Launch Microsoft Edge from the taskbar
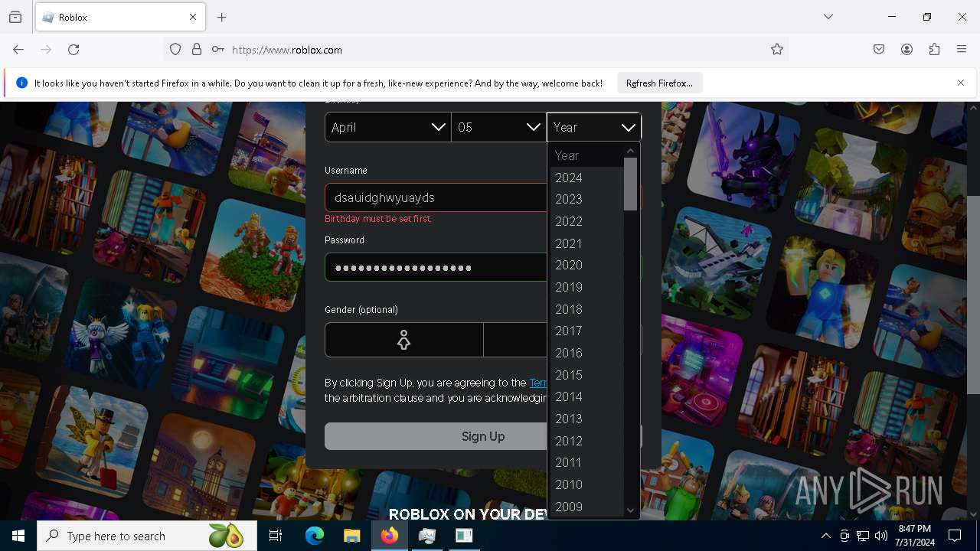The width and height of the screenshot is (980, 551). click(315, 536)
